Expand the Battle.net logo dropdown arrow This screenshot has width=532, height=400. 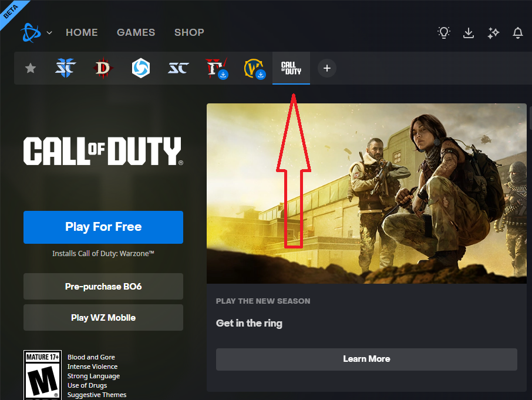pos(49,32)
